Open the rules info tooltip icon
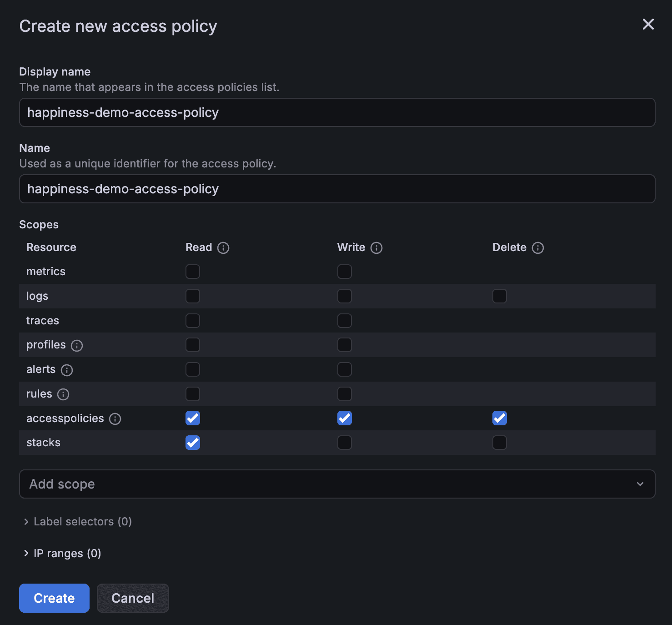The width and height of the screenshot is (672, 625). (x=64, y=394)
